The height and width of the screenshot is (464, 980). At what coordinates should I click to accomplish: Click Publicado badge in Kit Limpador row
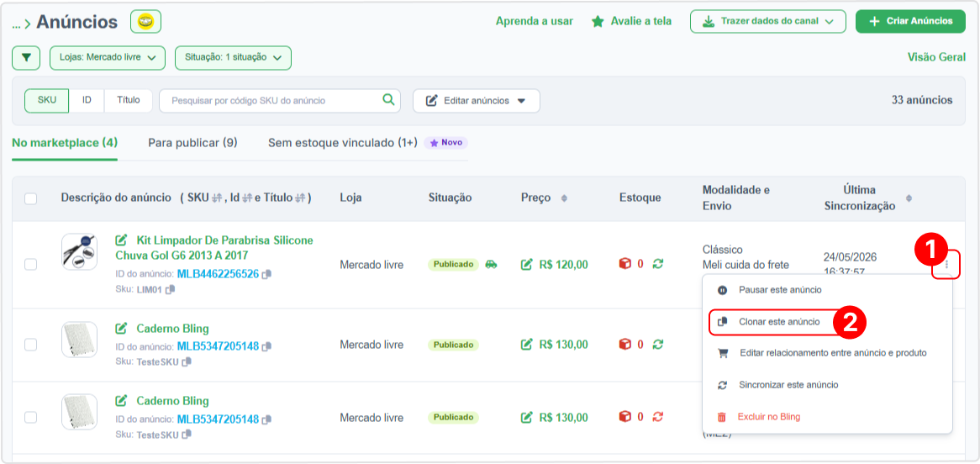(x=453, y=264)
